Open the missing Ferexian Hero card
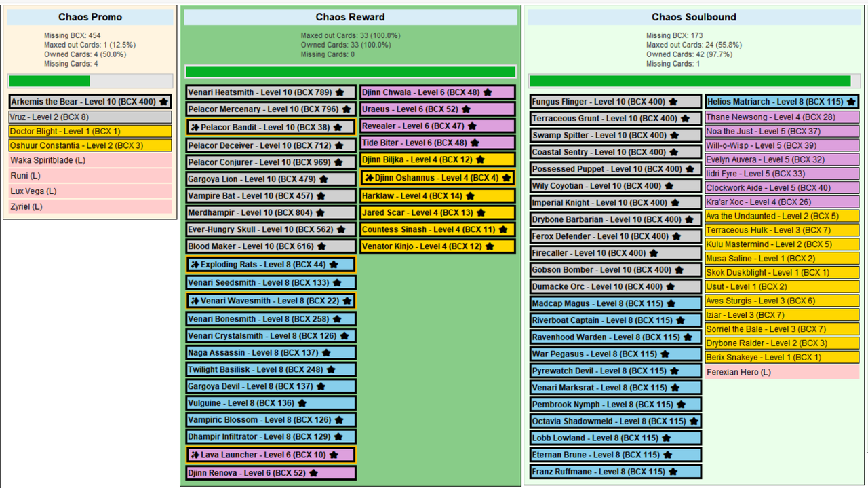868x488 pixels. pyautogui.click(x=782, y=372)
